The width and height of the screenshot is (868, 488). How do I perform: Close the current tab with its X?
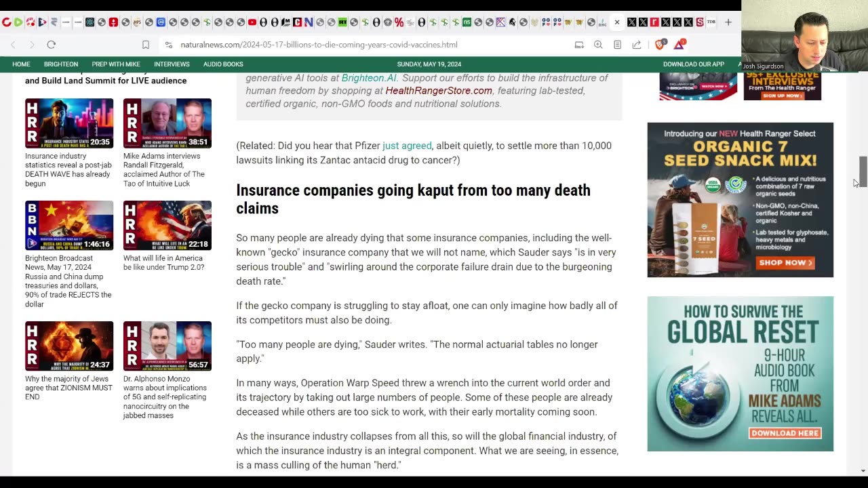tap(617, 22)
